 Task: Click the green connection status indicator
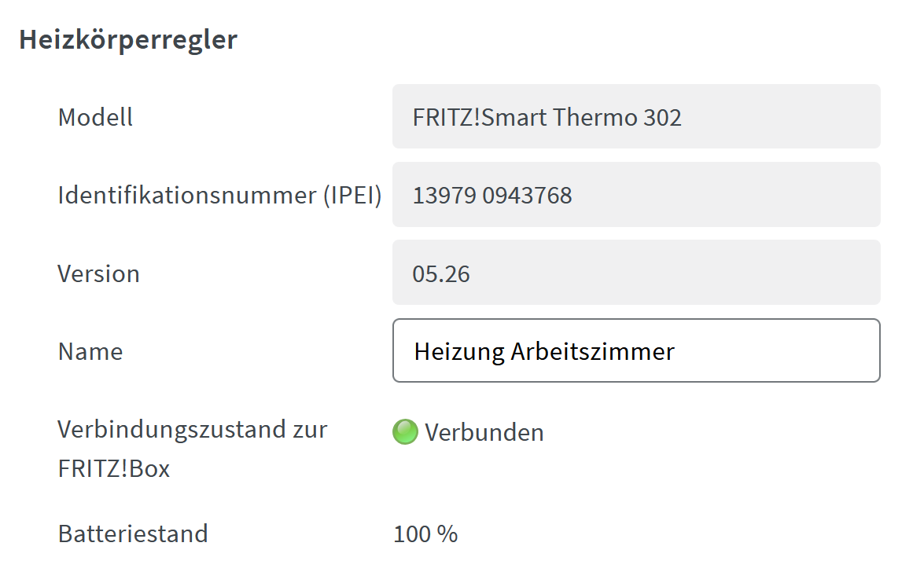point(405,431)
